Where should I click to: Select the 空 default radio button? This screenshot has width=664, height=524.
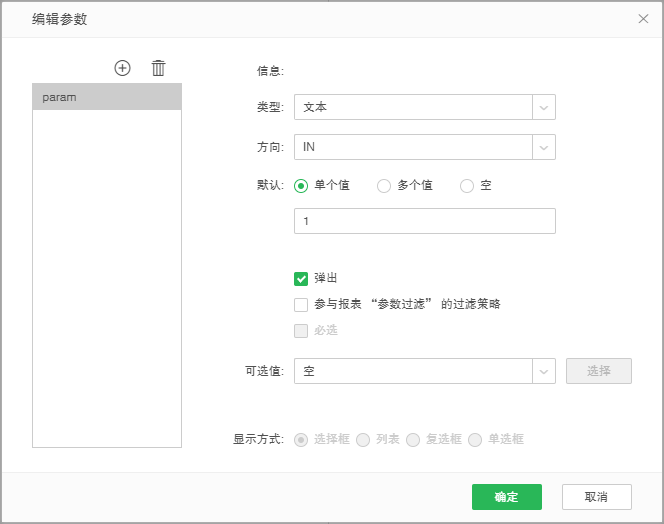467,186
